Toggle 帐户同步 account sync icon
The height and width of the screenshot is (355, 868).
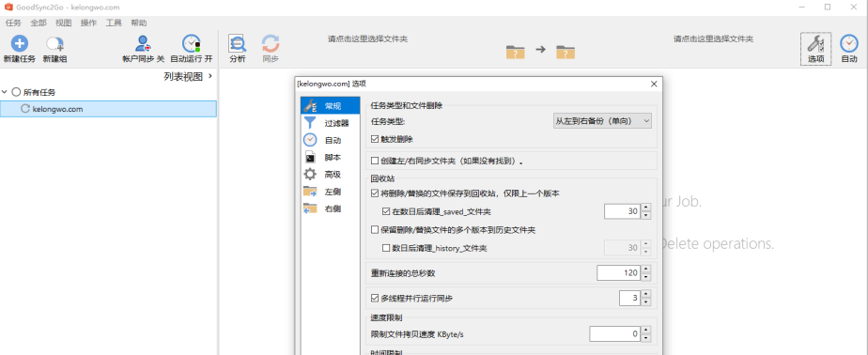point(144,44)
